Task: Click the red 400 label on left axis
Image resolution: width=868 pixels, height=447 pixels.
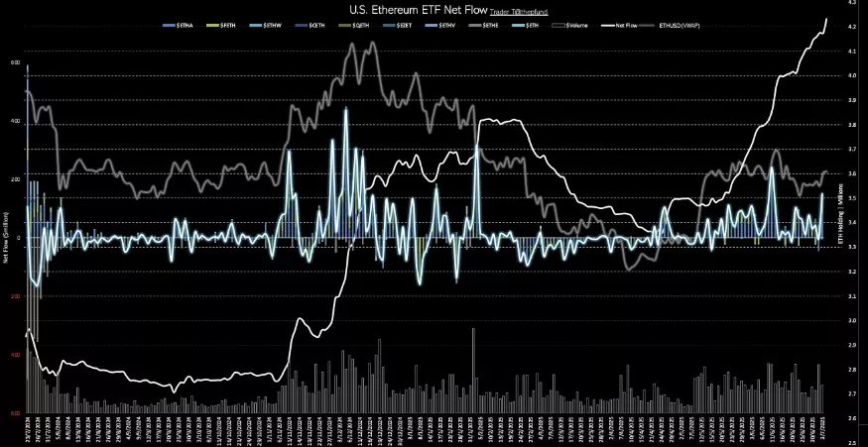Action: [x=16, y=355]
